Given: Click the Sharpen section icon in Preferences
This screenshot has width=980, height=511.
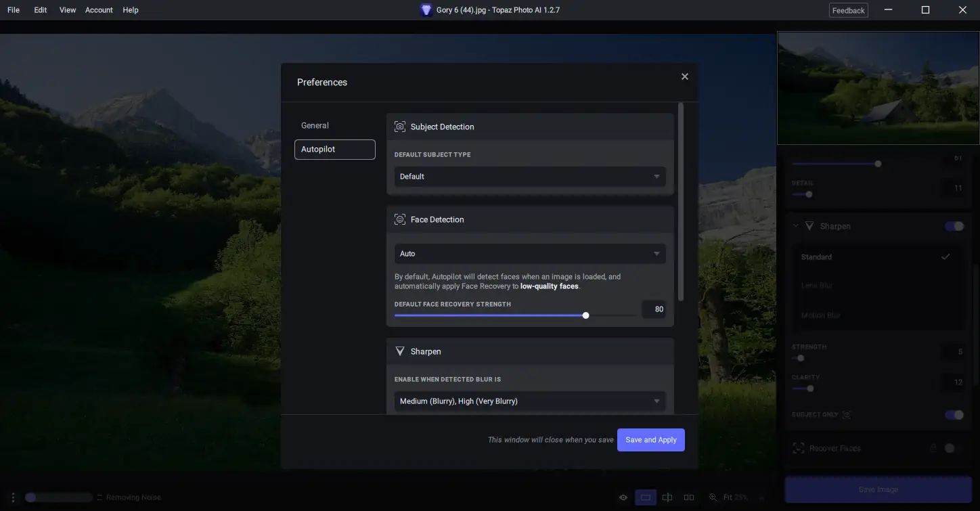Looking at the screenshot, I should (400, 351).
